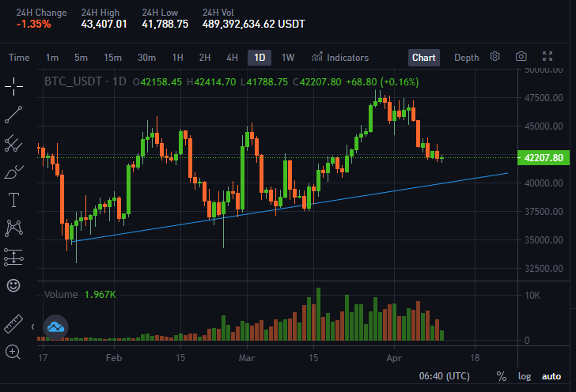The image size is (576, 392).
Task: Select the ruler measure tool
Action: (13, 324)
